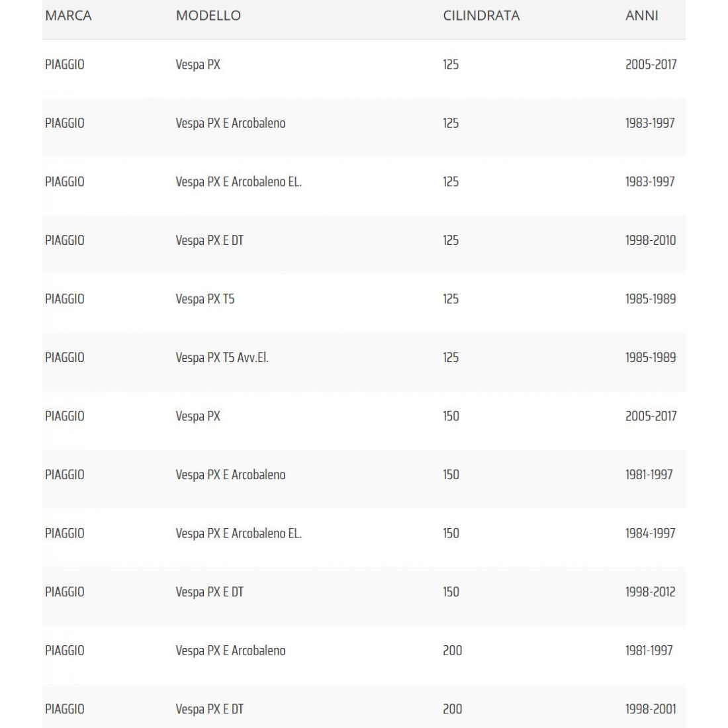Click the MARCA column header
Viewport: 728px width, 728px height.
click(68, 15)
